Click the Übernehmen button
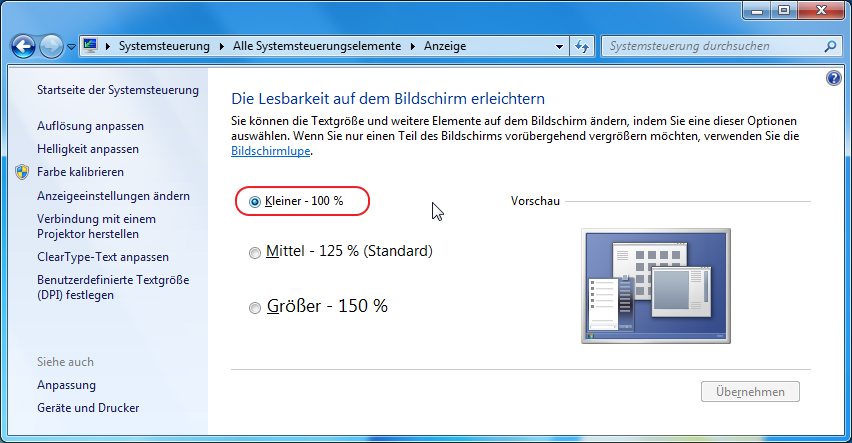This screenshot has height=443, width=852. tap(750, 392)
